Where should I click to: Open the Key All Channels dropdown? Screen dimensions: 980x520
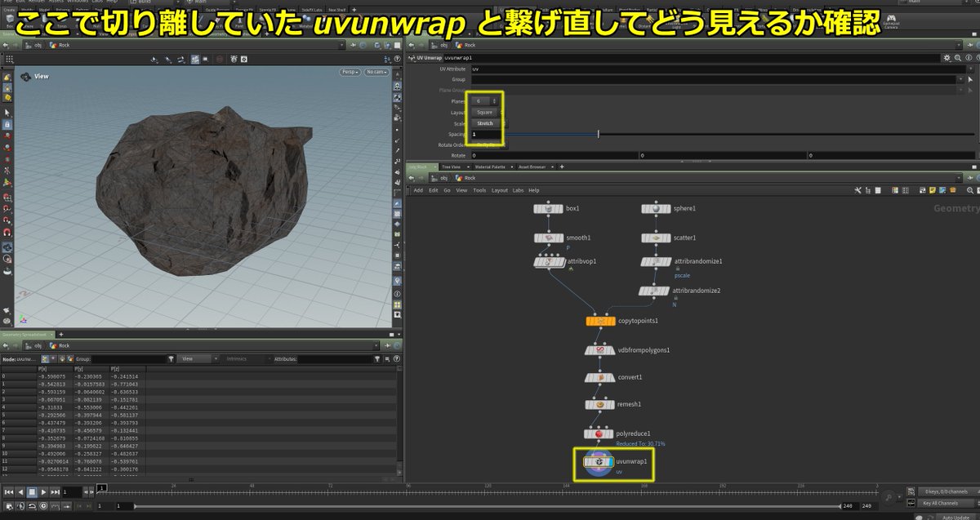click(947, 503)
